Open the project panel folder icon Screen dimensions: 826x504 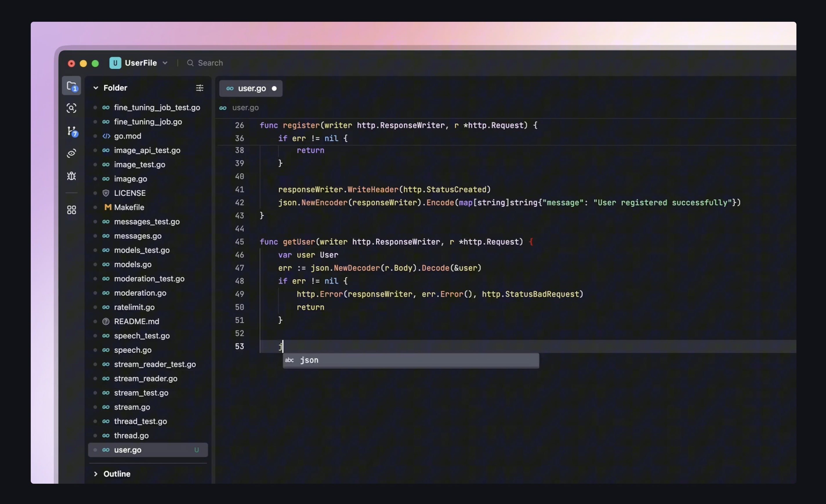[72, 86]
